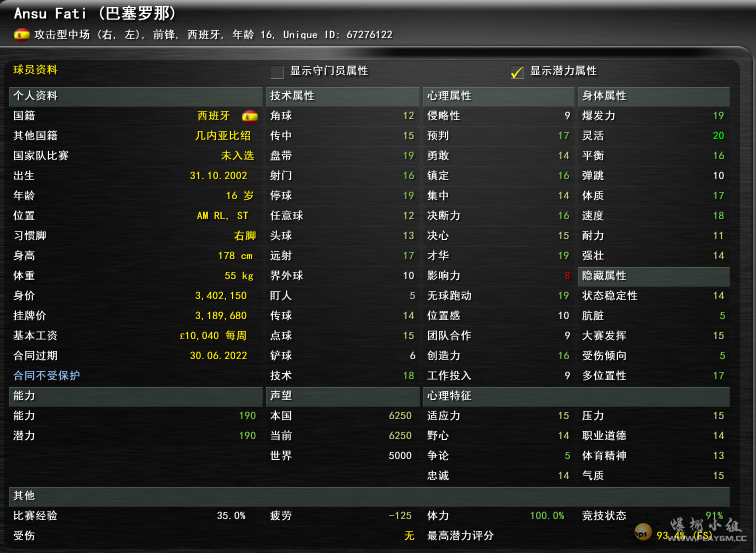Viewport: 756px width, 553px height.
Task: Select preferred foot value 右脚
Action: tap(245, 235)
